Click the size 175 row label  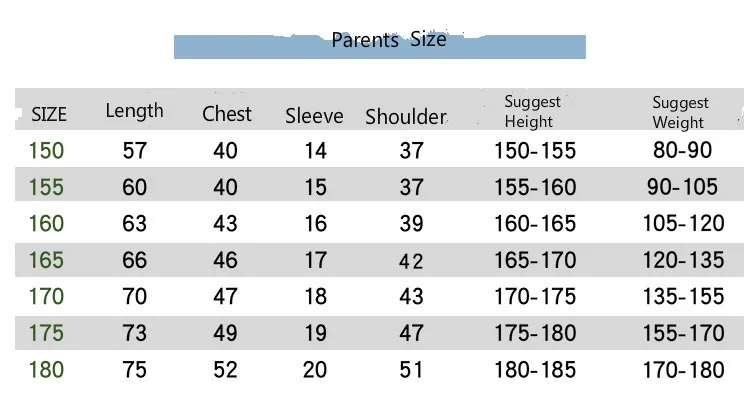point(46,333)
